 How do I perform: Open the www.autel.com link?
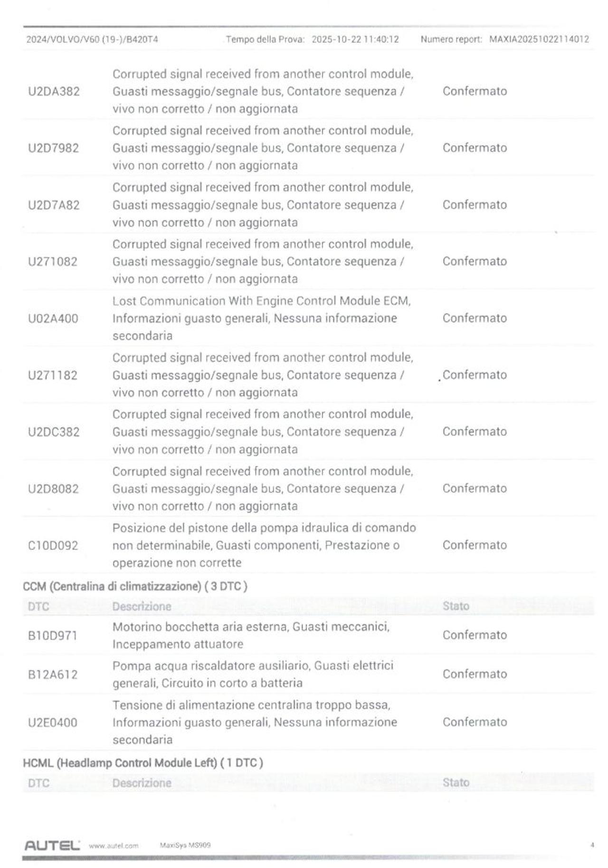click(114, 846)
